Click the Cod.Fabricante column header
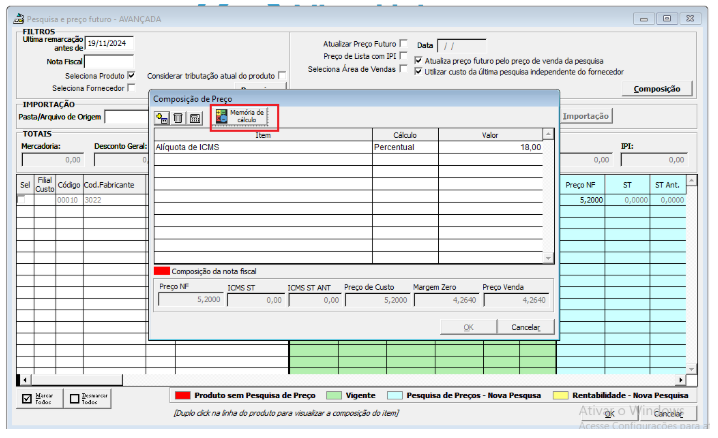This screenshot has width=718, height=438. tap(114, 184)
